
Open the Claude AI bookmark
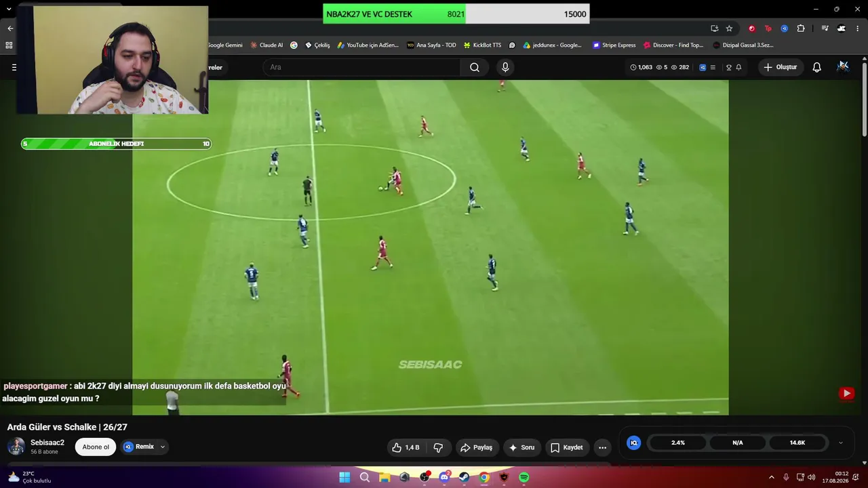[267, 45]
